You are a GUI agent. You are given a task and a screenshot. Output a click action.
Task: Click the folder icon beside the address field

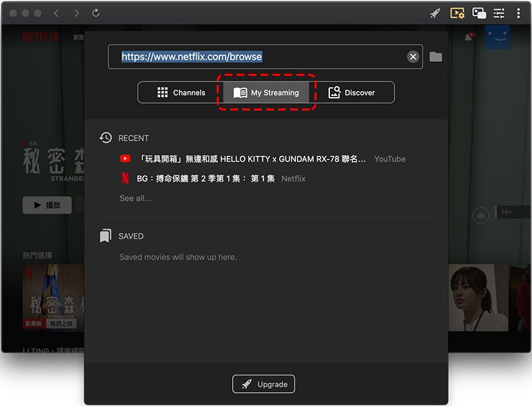coord(436,57)
